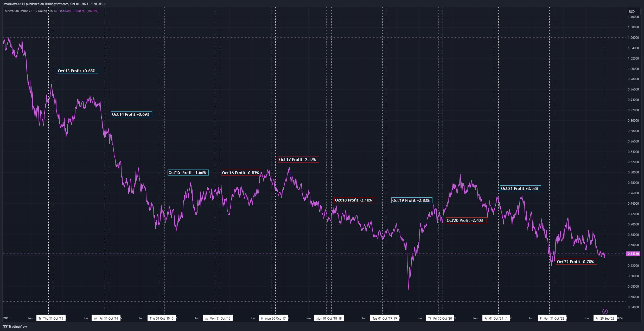
Task: Click the lightning bolt icon above the time axis
Action: [x=605, y=311]
